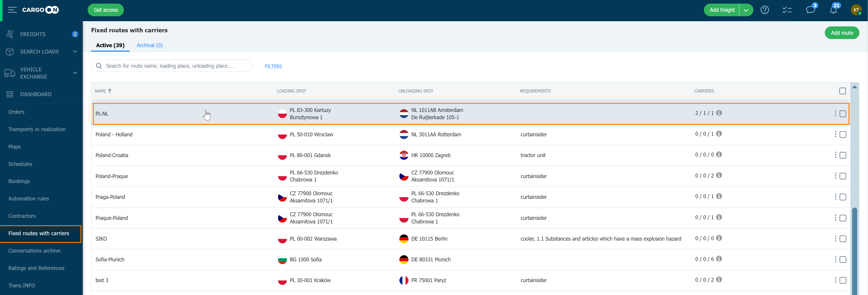The width and height of the screenshot is (868, 295).
Task: Open Conversations archive in the sidebar
Action: (x=34, y=251)
